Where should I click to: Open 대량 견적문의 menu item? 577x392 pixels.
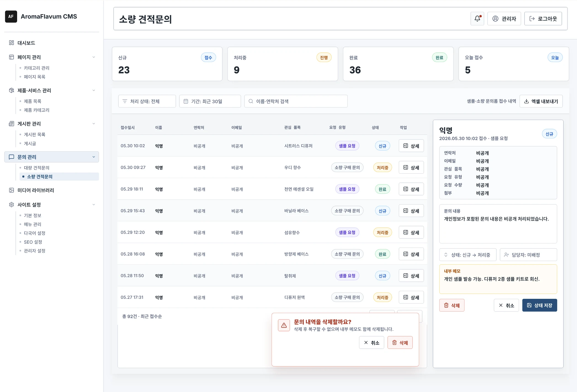click(x=36, y=168)
